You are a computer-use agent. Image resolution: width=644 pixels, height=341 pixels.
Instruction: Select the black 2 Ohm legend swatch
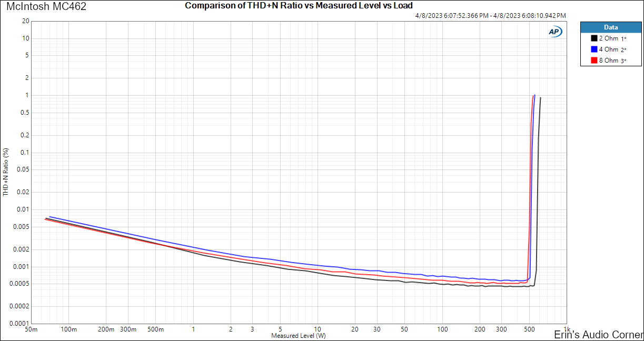[x=594, y=38]
